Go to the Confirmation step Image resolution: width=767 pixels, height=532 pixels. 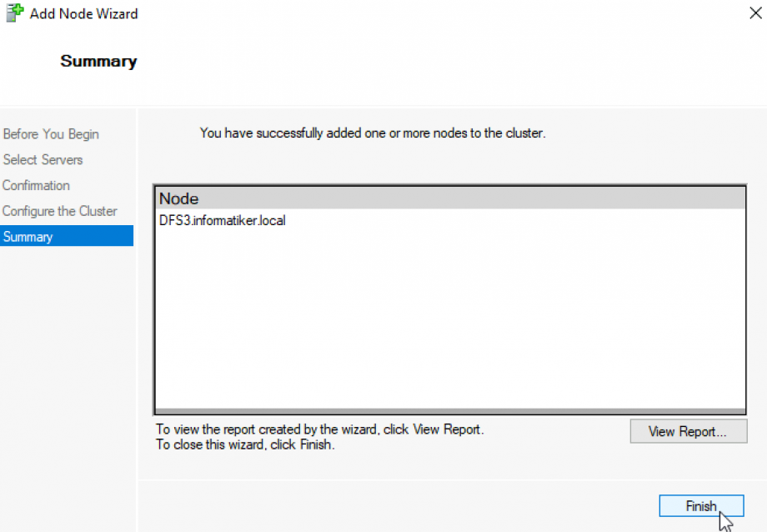click(37, 185)
